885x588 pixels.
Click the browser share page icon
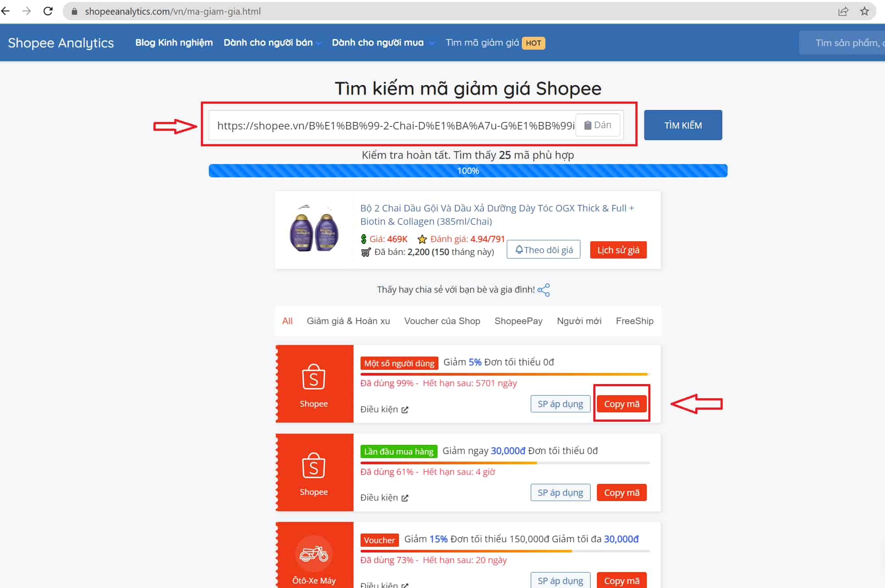point(843,11)
